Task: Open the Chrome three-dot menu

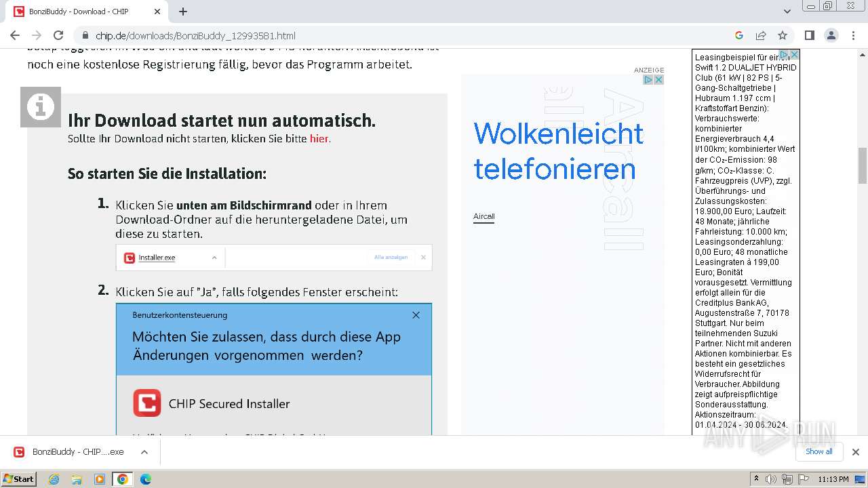Action: (854, 35)
